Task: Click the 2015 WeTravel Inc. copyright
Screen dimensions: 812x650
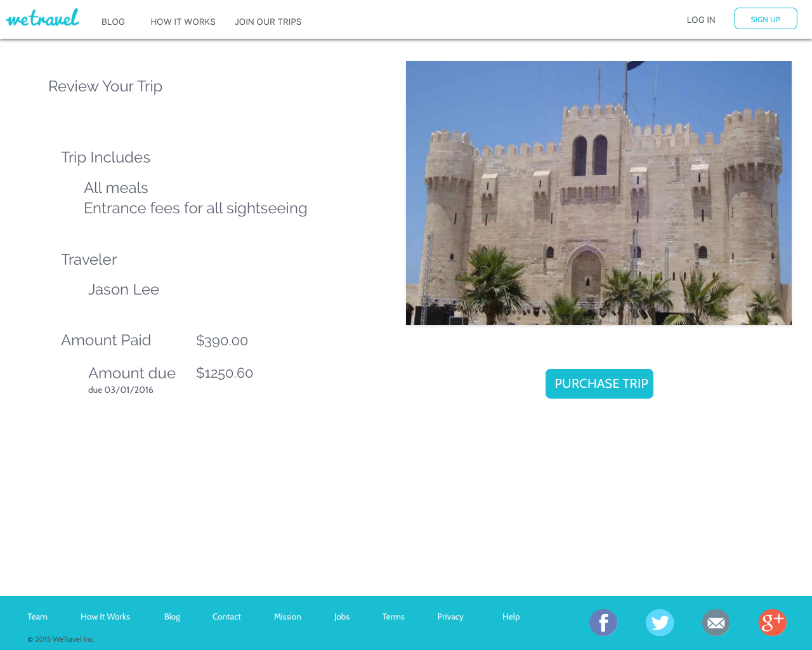Action: [61, 639]
